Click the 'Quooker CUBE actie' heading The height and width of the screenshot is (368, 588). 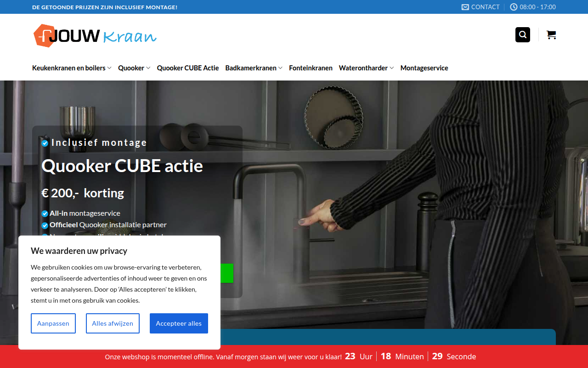point(122,166)
